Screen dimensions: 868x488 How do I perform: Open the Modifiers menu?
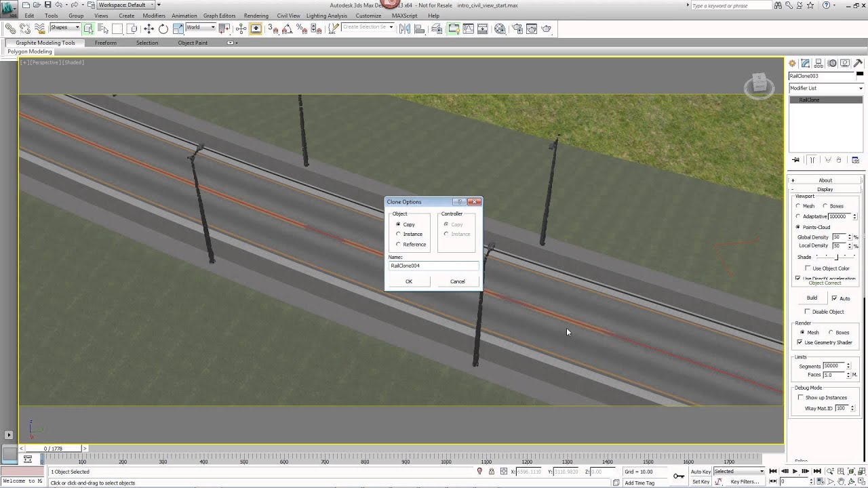point(154,16)
